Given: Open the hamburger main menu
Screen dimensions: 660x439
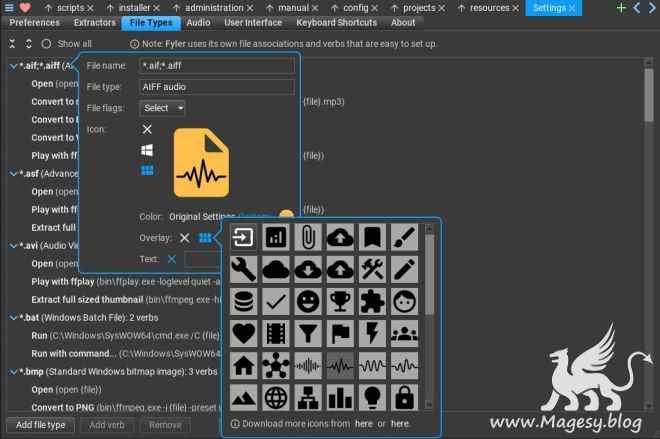Looking at the screenshot, I should coord(9,8).
